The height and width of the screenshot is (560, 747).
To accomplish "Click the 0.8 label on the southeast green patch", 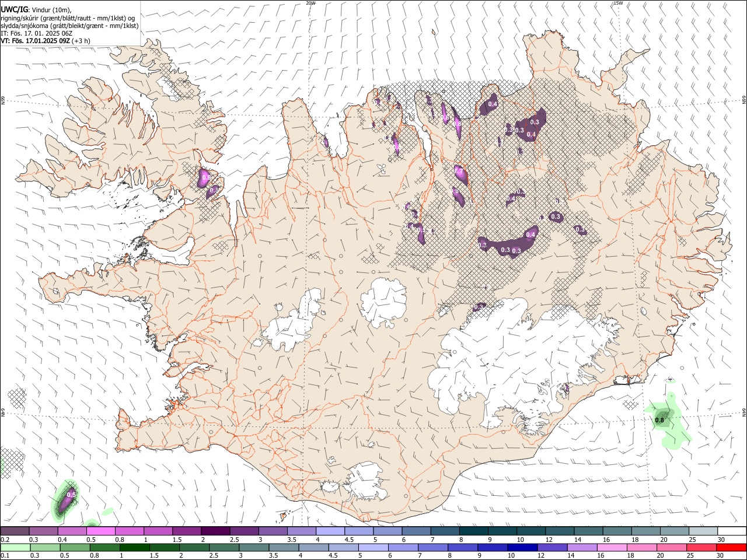I will 659,420.
